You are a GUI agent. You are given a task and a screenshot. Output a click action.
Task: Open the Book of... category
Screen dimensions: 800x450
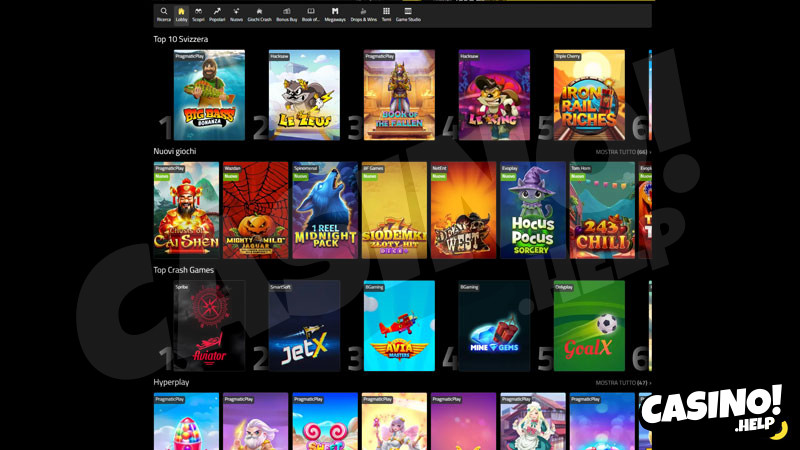coord(311,15)
